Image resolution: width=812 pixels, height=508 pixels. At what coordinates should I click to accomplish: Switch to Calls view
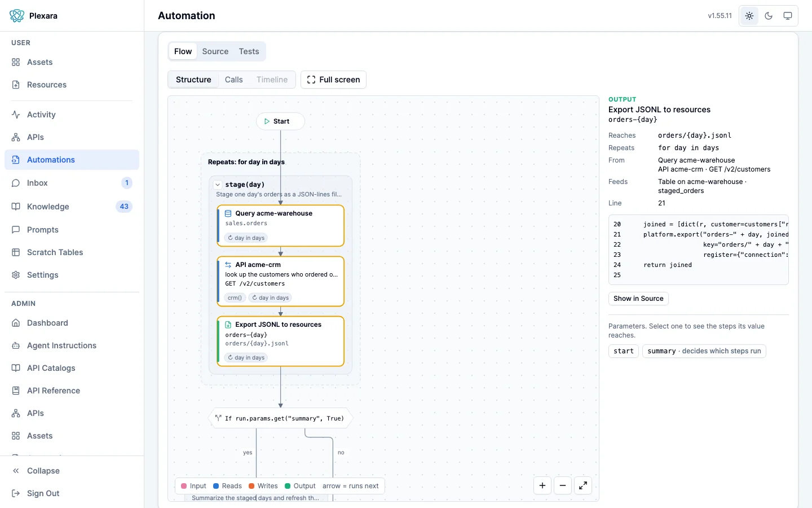tap(233, 80)
